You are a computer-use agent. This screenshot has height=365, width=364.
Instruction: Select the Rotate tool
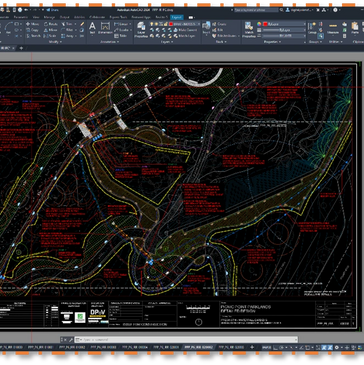pyautogui.click(x=51, y=24)
